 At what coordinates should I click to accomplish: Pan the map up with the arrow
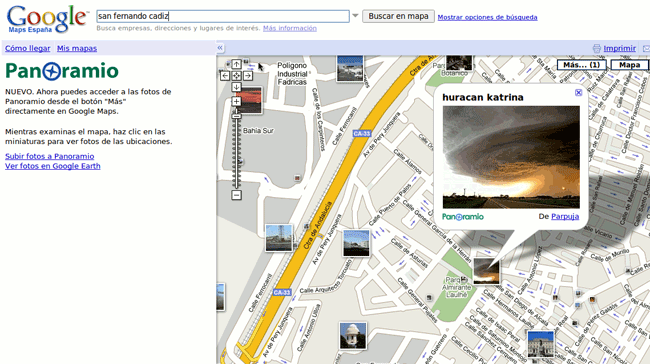pos(236,64)
